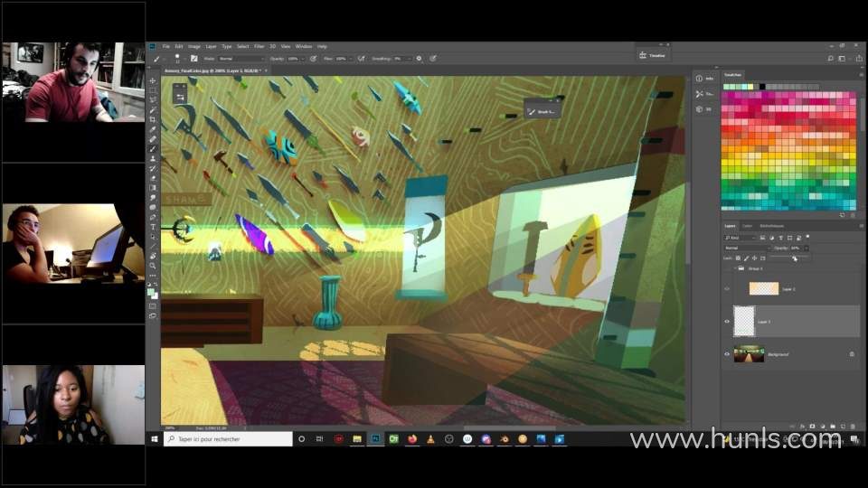The width and height of the screenshot is (868, 488).
Task: Open the File menu
Action: click(165, 46)
